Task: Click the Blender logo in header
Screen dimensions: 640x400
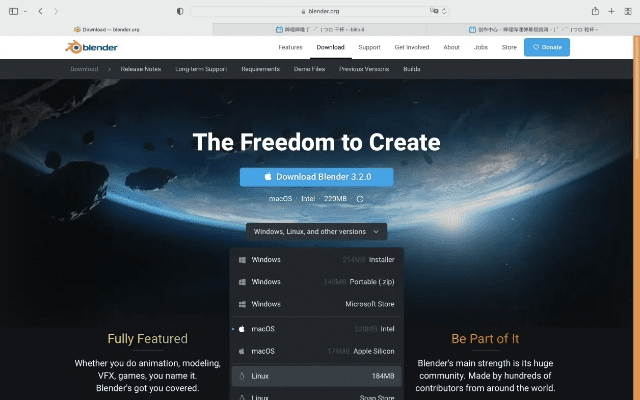Action: click(91, 47)
